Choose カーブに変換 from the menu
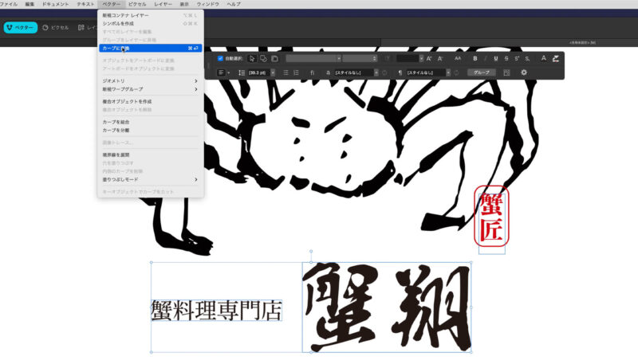 (151, 49)
